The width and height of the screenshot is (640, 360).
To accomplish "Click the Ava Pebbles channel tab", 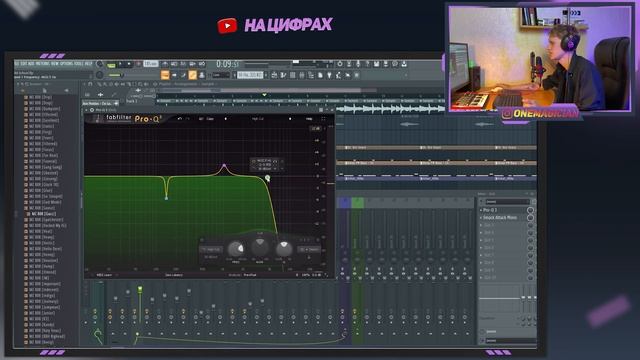I will point(100,104).
